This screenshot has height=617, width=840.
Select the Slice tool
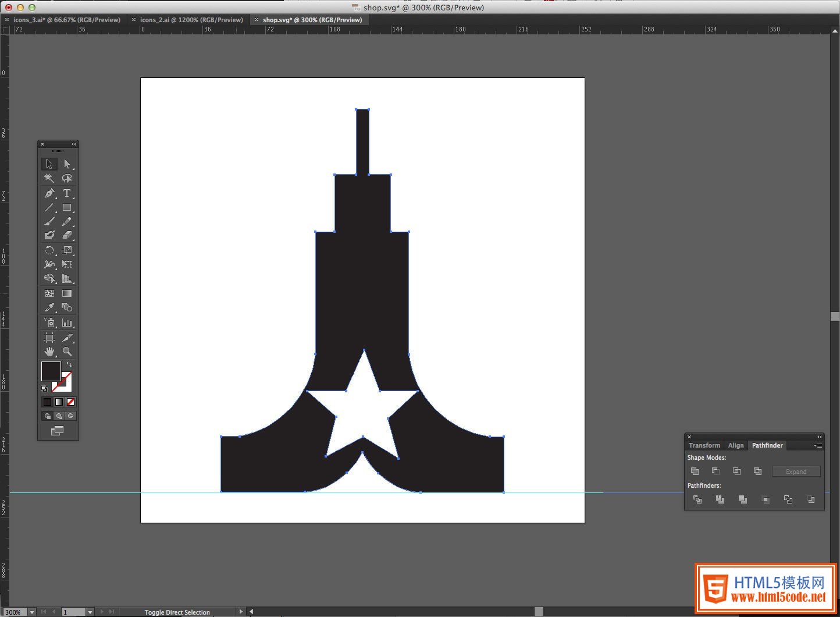point(67,338)
